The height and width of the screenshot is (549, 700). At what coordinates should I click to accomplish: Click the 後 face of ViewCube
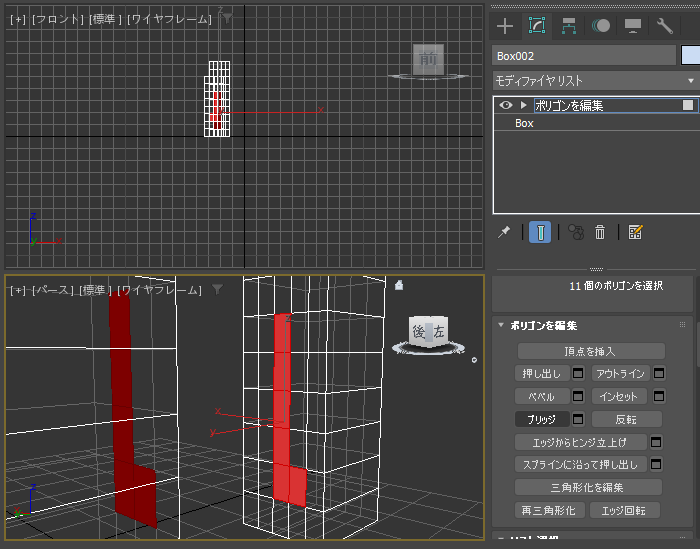pos(418,332)
